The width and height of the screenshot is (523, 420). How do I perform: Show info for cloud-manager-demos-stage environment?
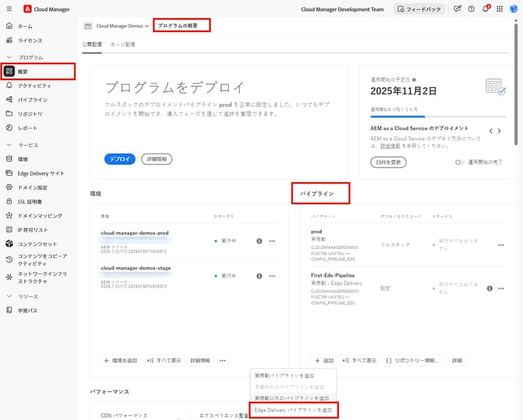pyautogui.click(x=259, y=276)
